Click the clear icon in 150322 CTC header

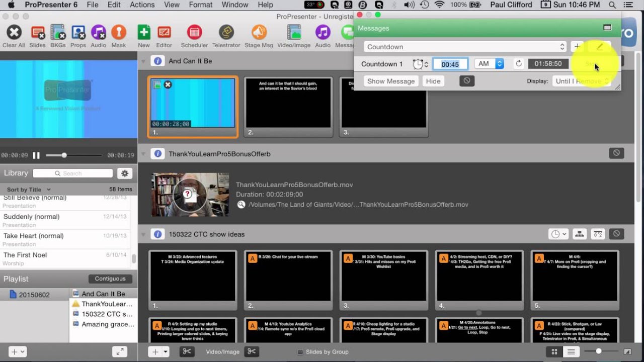click(x=616, y=234)
